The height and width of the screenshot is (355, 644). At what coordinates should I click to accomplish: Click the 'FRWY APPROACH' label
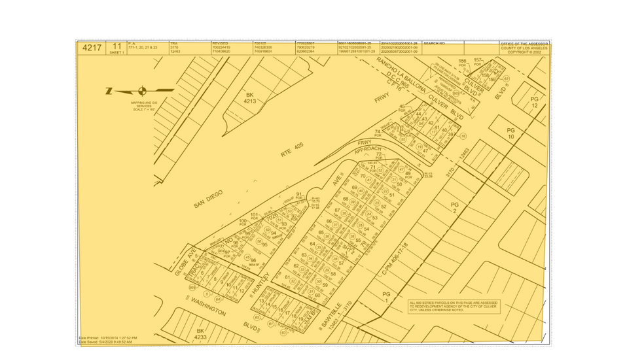pyautogui.click(x=367, y=146)
